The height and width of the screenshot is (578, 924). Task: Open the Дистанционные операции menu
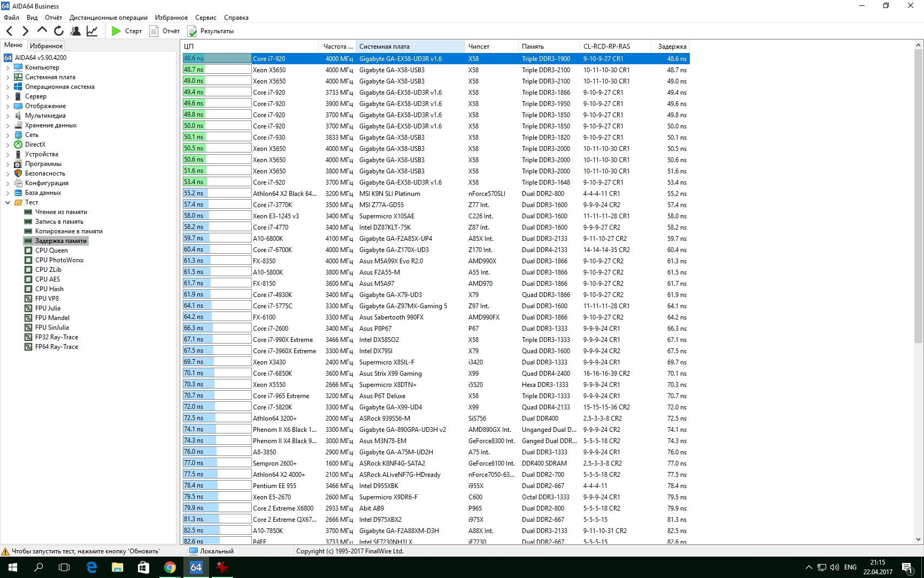pyautogui.click(x=109, y=18)
